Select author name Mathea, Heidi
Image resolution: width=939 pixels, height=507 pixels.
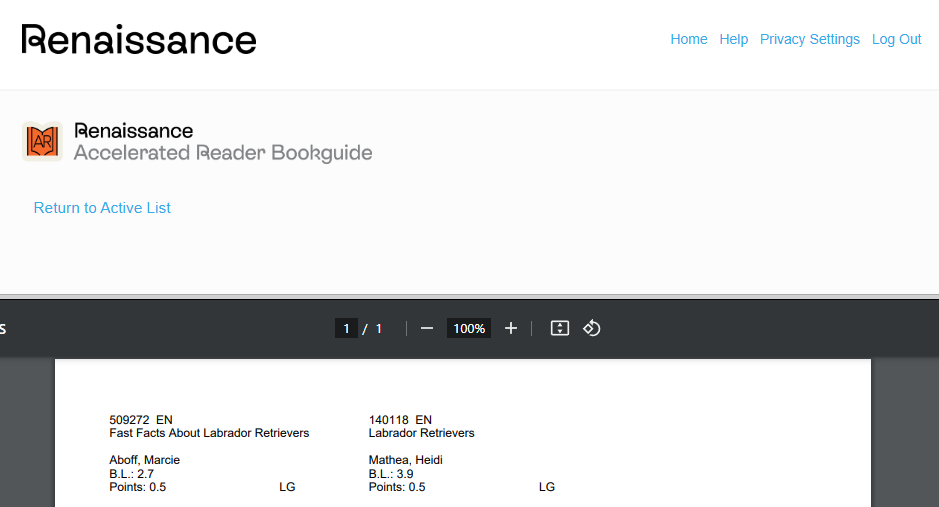405,460
